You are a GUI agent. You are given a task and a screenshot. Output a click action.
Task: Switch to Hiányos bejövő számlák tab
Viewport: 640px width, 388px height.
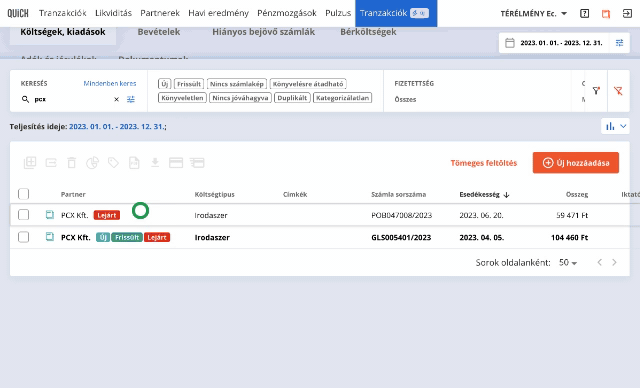[264, 32]
